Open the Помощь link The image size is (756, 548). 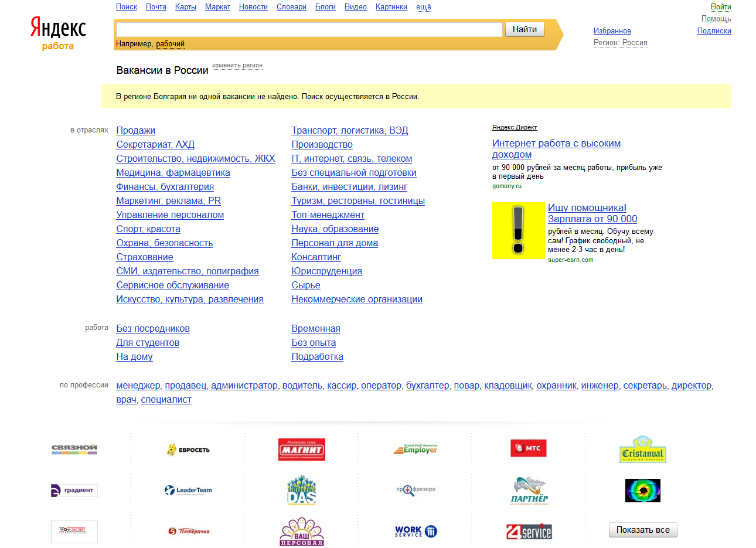[716, 19]
